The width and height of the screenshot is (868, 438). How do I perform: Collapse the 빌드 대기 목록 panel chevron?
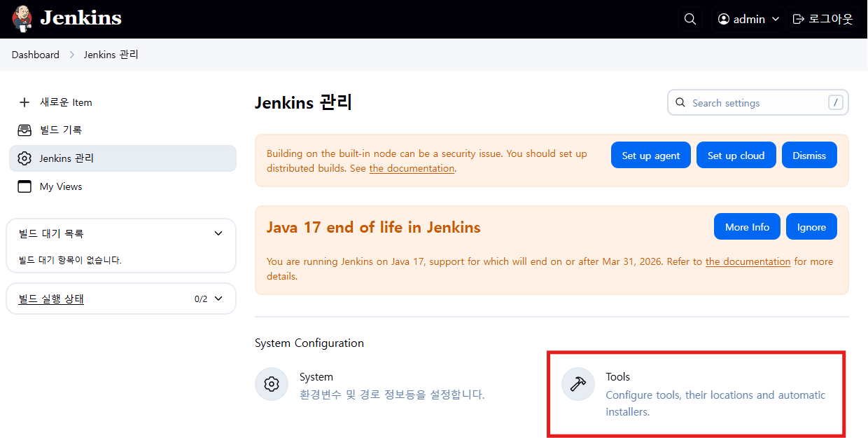coord(218,233)
